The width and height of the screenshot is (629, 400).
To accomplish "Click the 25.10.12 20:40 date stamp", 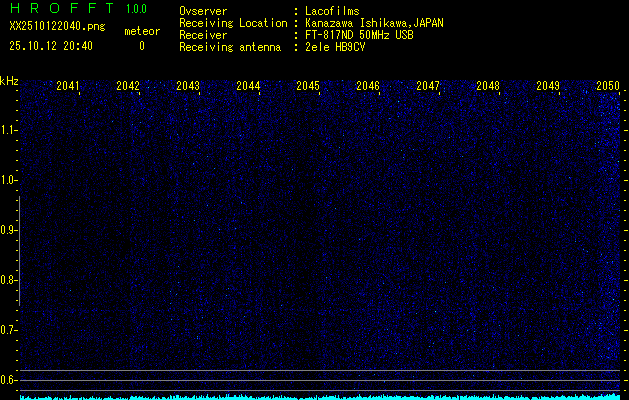I will pos(51,46).
